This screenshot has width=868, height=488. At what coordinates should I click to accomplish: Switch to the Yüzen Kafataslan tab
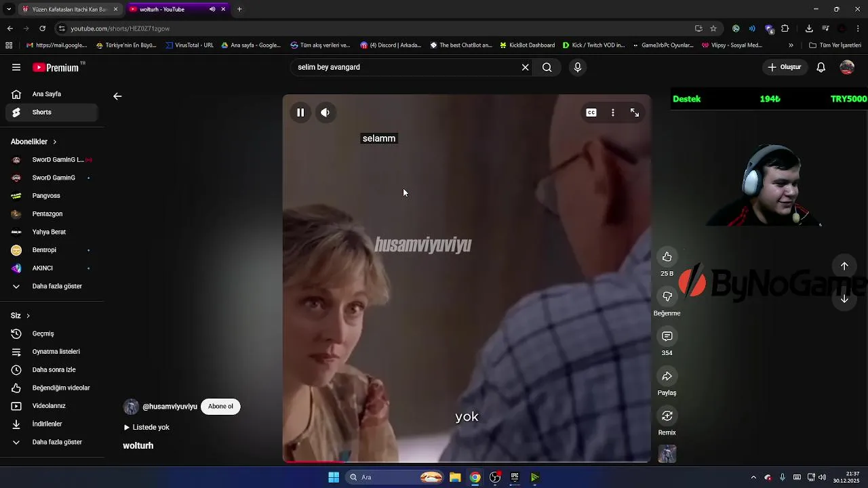point(69,9)
